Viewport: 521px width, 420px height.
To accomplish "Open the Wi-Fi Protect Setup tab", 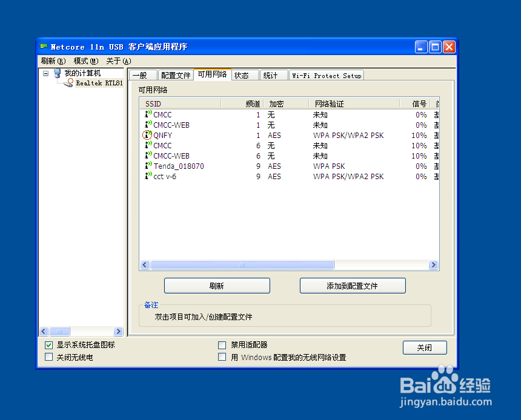I will coord(327,76).
